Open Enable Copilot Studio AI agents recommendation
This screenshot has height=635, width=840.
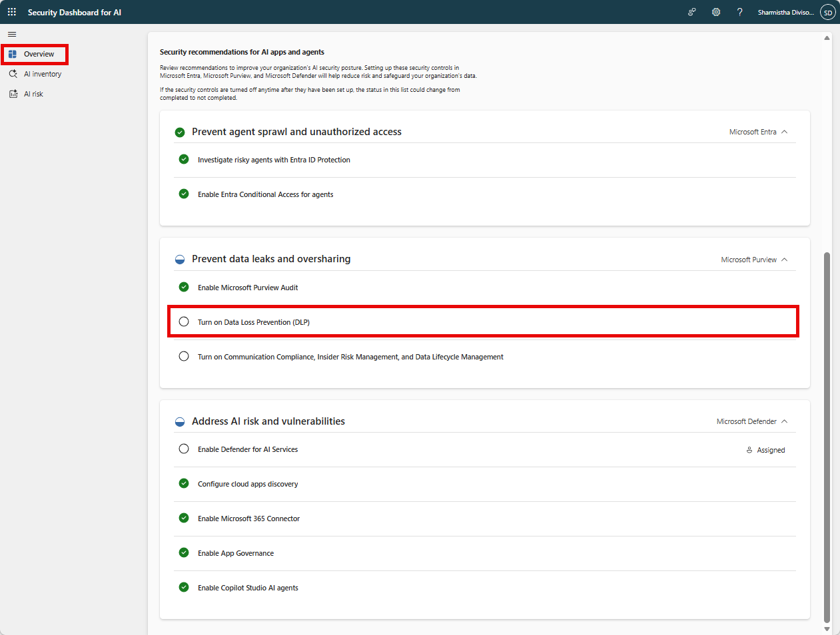click(x=248, y=588)
